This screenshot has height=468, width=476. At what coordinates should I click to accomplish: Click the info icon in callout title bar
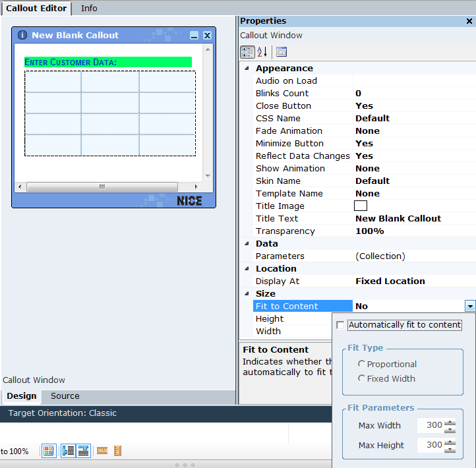pos(22,36)
